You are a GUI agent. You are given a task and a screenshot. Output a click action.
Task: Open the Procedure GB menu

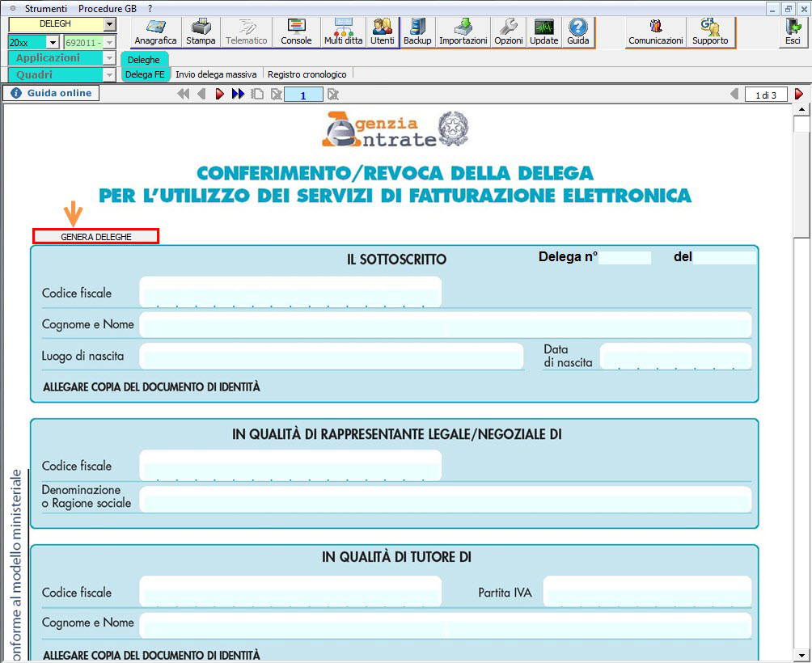pos(108,9)
